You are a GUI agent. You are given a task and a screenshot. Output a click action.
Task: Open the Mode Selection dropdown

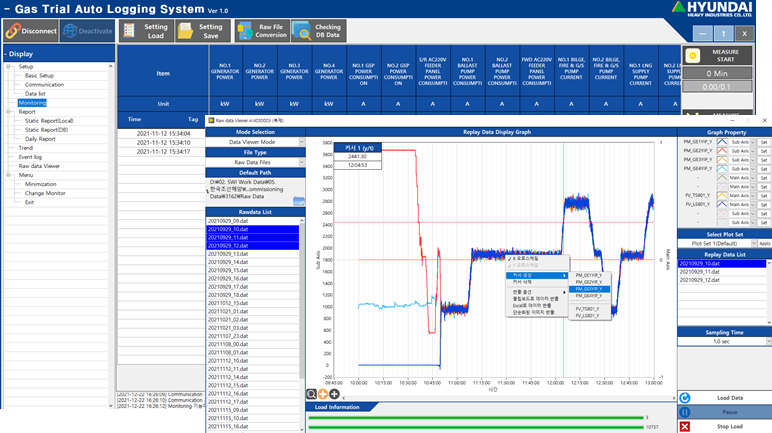point(301,142)
